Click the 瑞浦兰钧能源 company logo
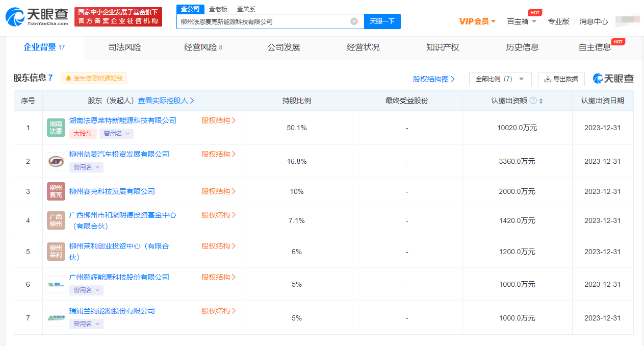644x346 pixels. [56, 318]
